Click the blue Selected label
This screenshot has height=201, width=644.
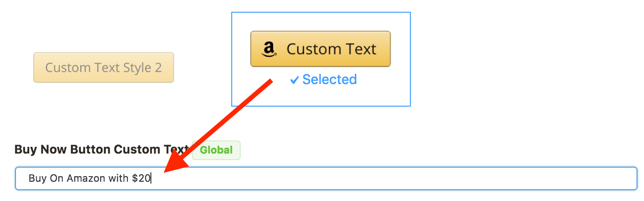(x=330, y=79)
